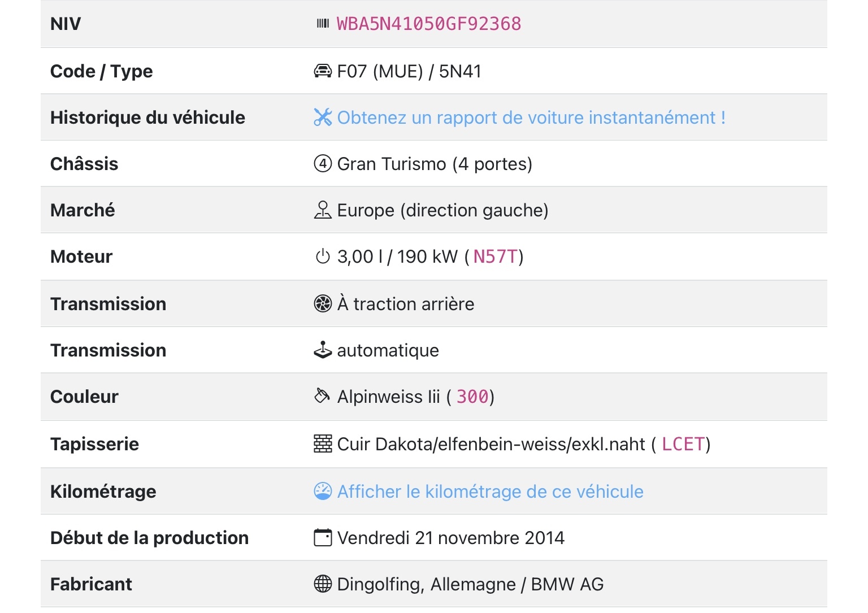Open the VIN link WBA5N41050GF92368

(x=429, y=24)
